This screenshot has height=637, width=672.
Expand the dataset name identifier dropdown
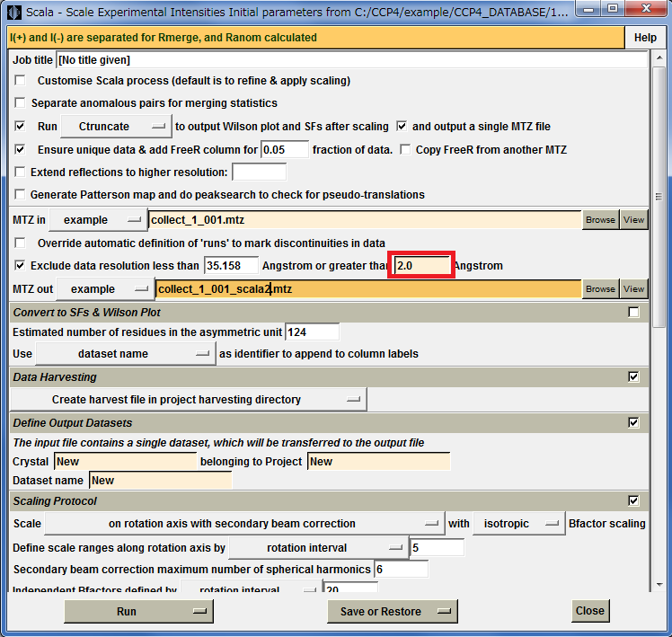[125, 354]
